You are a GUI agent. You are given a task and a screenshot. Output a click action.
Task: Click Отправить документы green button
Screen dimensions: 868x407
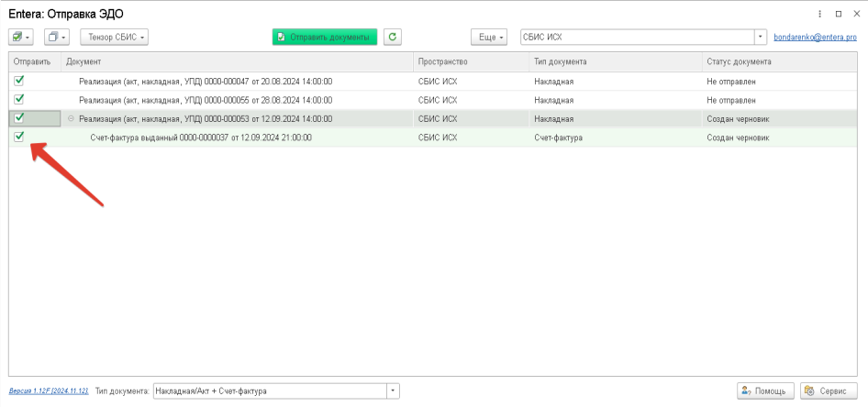click(325, 37)
